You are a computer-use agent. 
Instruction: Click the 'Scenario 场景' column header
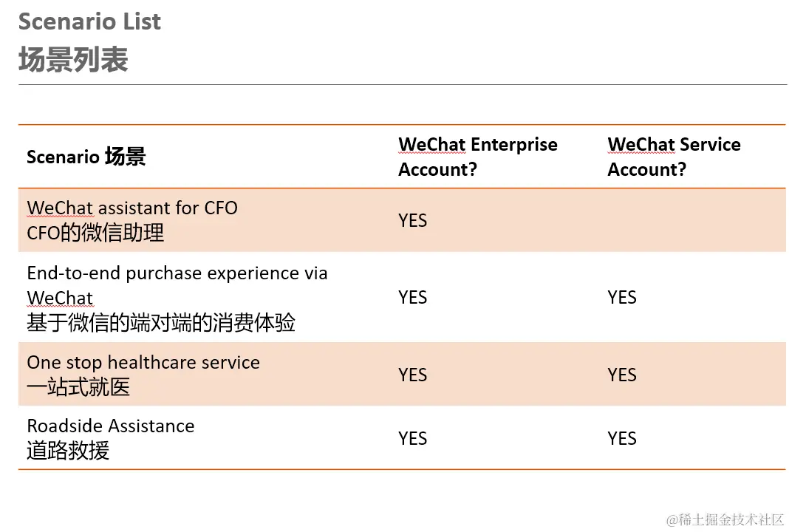(x=86, y=157)
